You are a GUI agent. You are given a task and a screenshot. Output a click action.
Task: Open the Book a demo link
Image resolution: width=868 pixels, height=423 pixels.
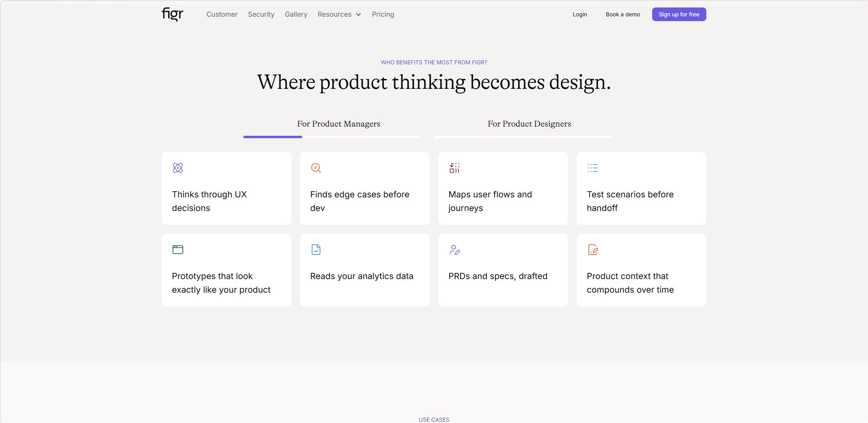pos(623,14)
